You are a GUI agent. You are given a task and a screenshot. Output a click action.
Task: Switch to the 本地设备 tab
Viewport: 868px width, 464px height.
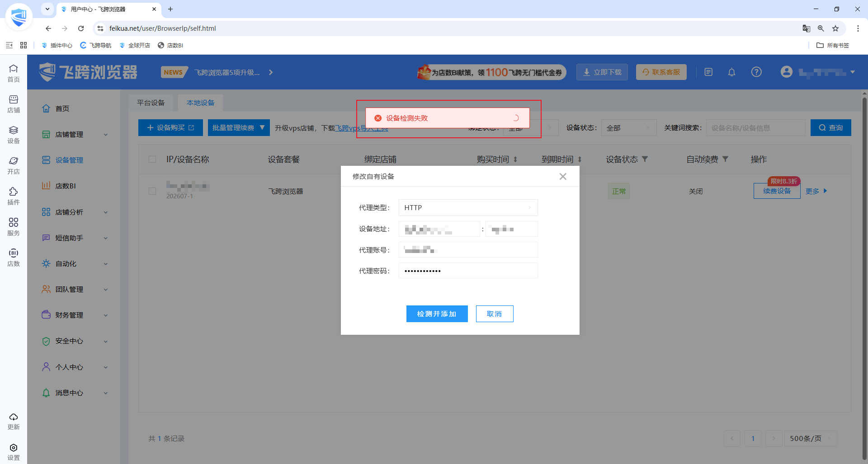[x=201, y=103]
